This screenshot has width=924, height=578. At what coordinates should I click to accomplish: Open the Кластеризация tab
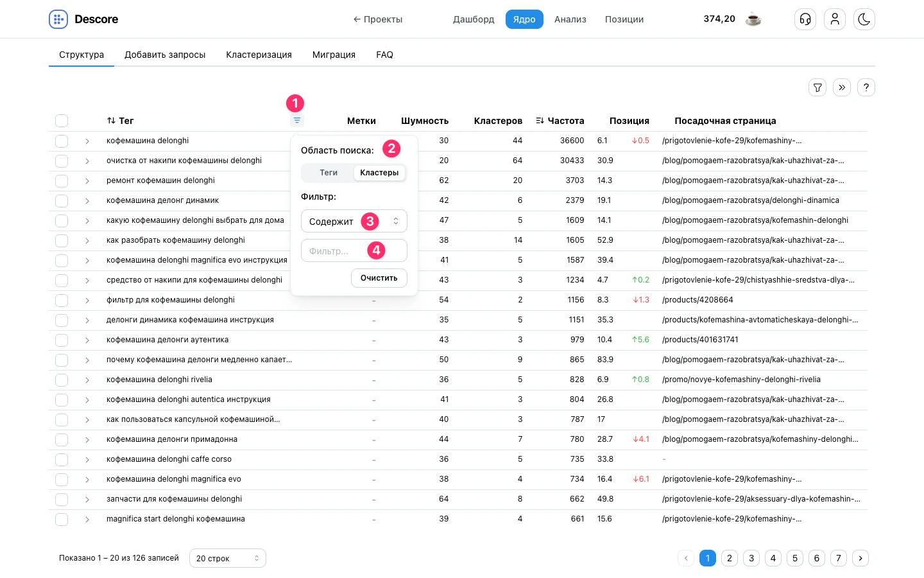259,55
